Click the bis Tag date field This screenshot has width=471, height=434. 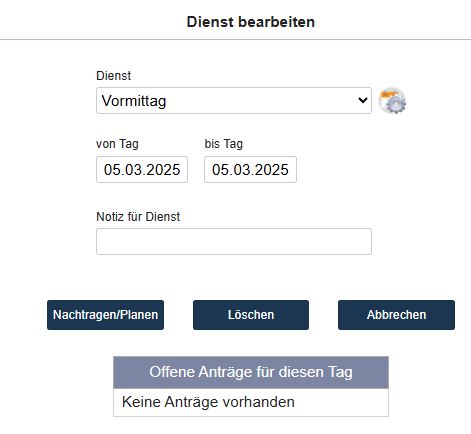(x=250, y=169)
